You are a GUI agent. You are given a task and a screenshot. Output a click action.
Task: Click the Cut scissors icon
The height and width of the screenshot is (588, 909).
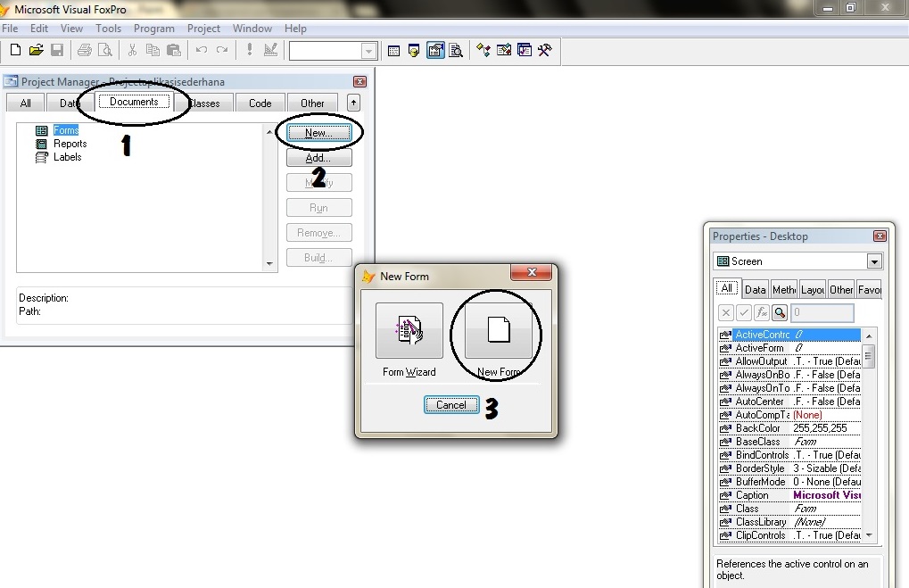[132, 51]
